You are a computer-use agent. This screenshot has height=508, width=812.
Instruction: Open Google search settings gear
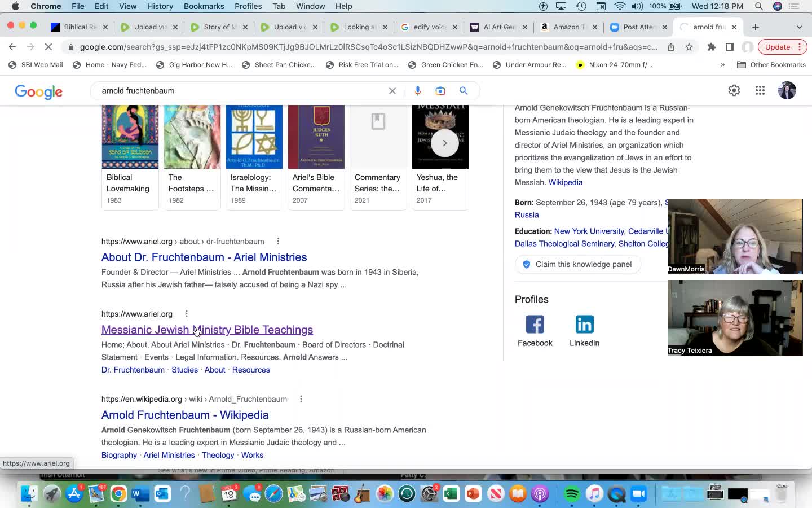(x=734, y=90)
